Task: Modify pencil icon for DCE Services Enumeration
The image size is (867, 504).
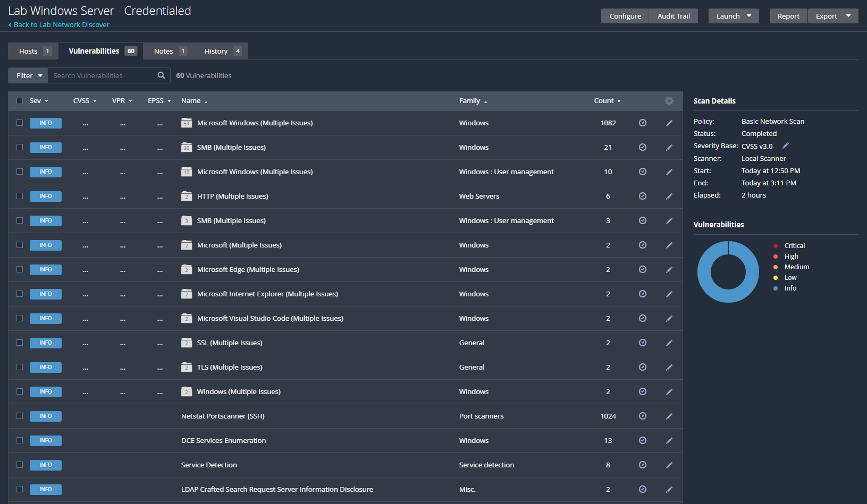Action: click(669, 440)
